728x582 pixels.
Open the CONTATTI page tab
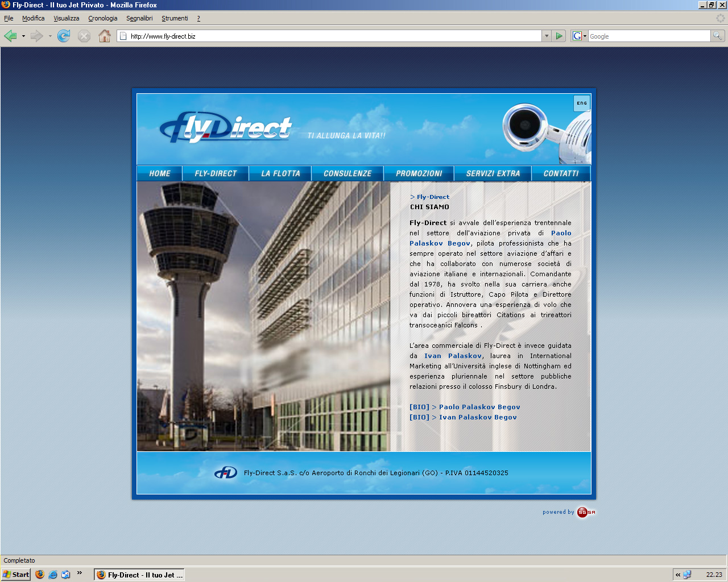click(x=561, y=173)
